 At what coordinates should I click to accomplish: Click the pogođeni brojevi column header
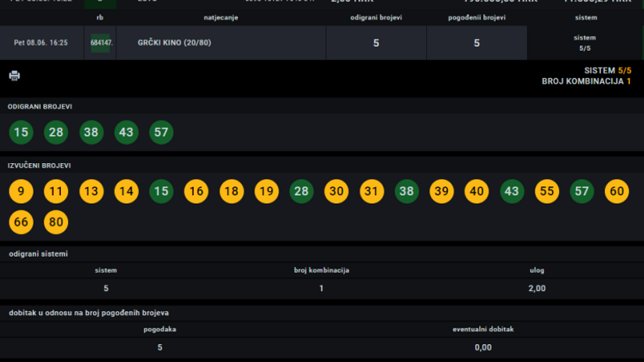[x=476, y=17]
